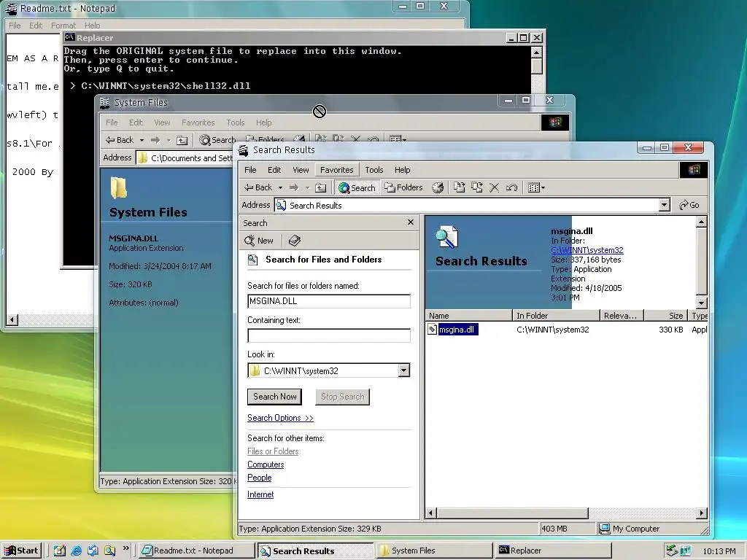Switch to System Files taskbar button
This screenshot has height=560, width=747.
(x=433, y=551)
